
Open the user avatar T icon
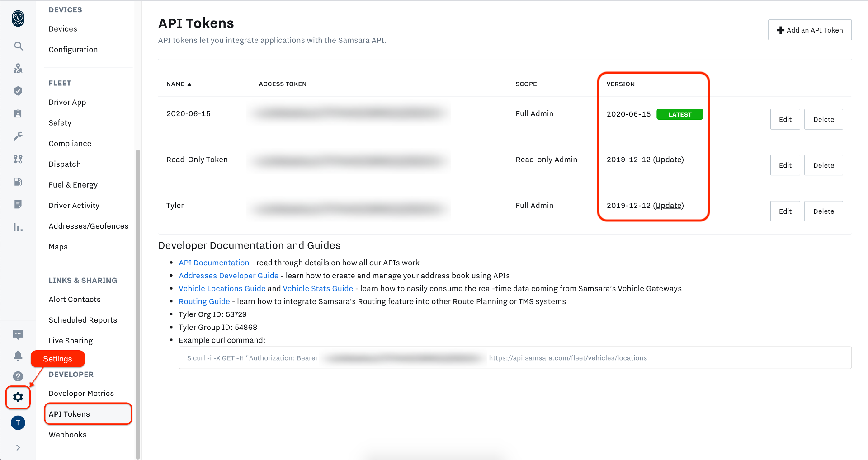pyautogui.click(x=18, y=423)
